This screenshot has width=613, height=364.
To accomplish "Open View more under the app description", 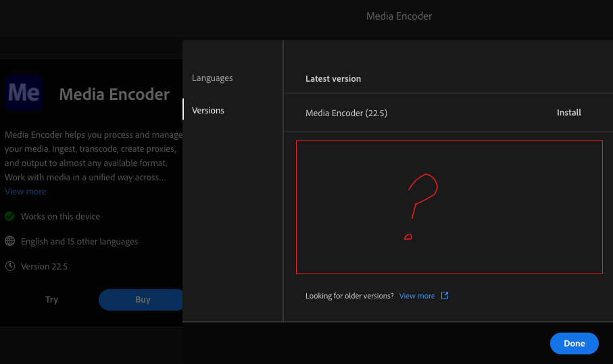I will pos(26,192).
